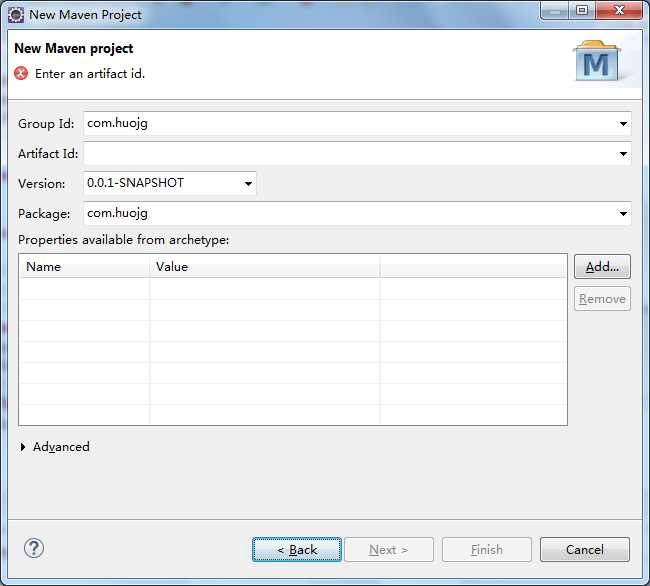Click the Eclipse icon in title bar

[x=16, y=15]
